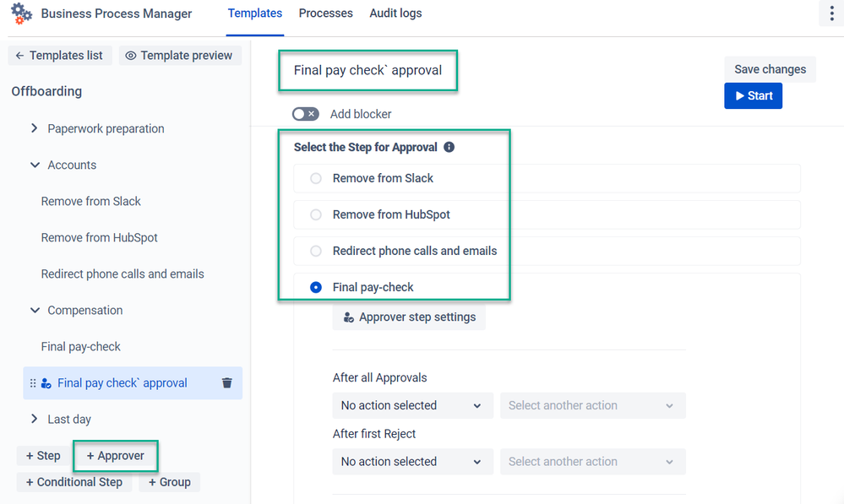Switch to the Processes tab
Image resolution: width=844 pixels, height=504 pixels.
325,14
